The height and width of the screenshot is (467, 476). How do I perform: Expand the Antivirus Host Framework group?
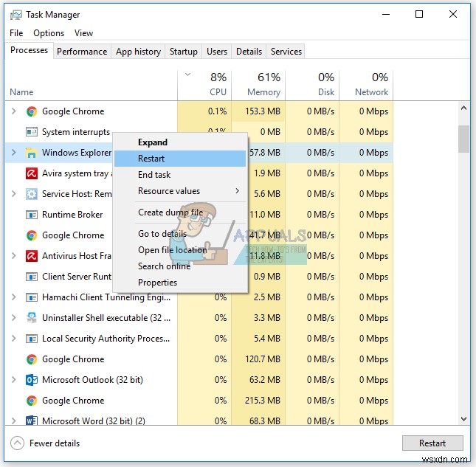tap(14, 255)
